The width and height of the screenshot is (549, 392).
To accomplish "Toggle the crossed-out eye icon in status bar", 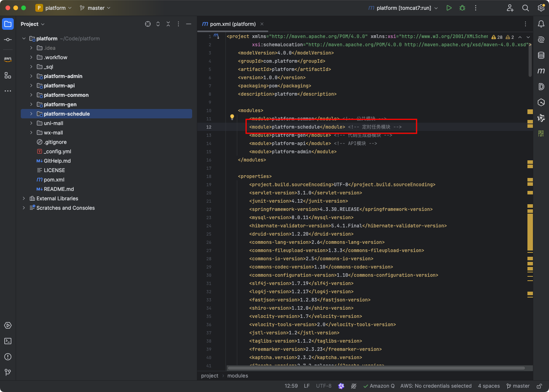I will [354, 386].
